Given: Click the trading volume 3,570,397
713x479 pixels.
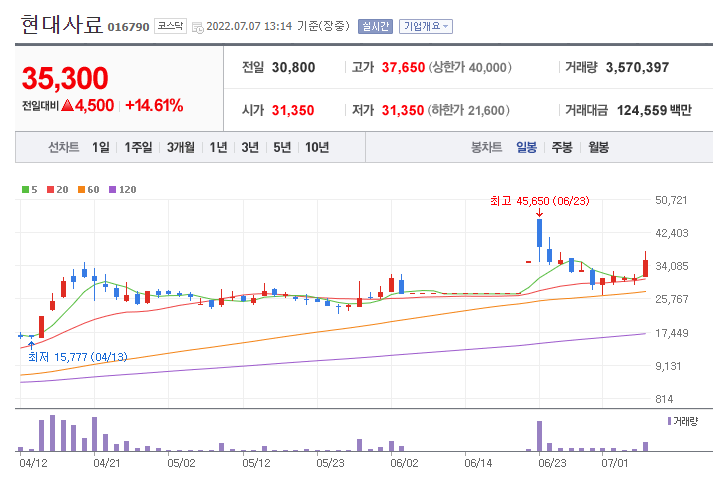Looking at the screenshot, I should point(637,67).
